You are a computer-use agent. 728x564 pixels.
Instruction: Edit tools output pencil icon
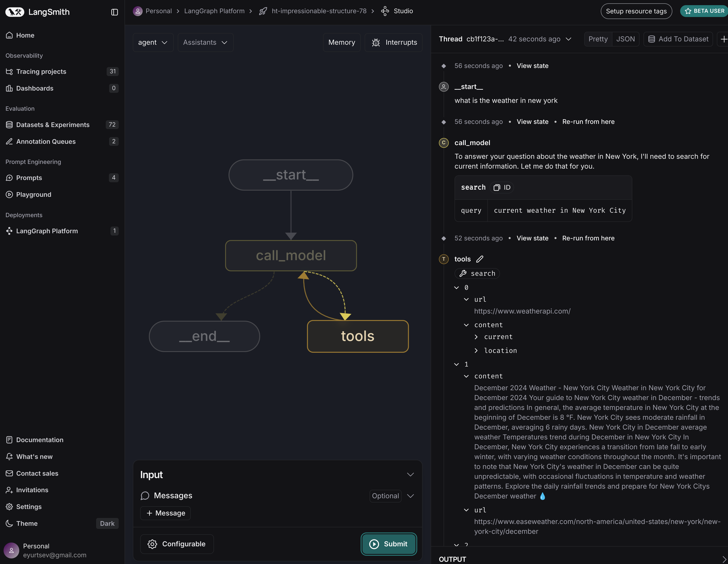coord(480,259)
